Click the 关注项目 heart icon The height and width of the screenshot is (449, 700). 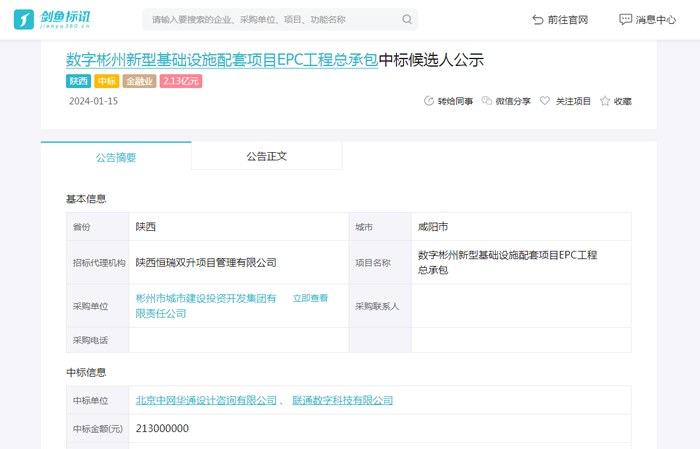(545, 101)
